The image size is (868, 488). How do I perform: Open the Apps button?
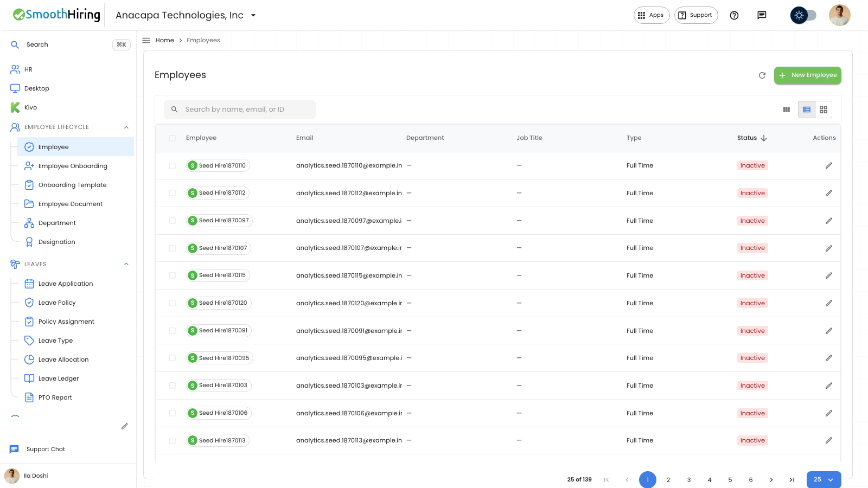652,15
